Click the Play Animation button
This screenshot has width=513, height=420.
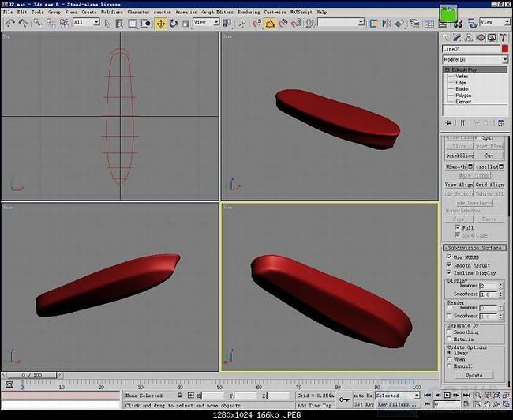click(x=447, y=395)
